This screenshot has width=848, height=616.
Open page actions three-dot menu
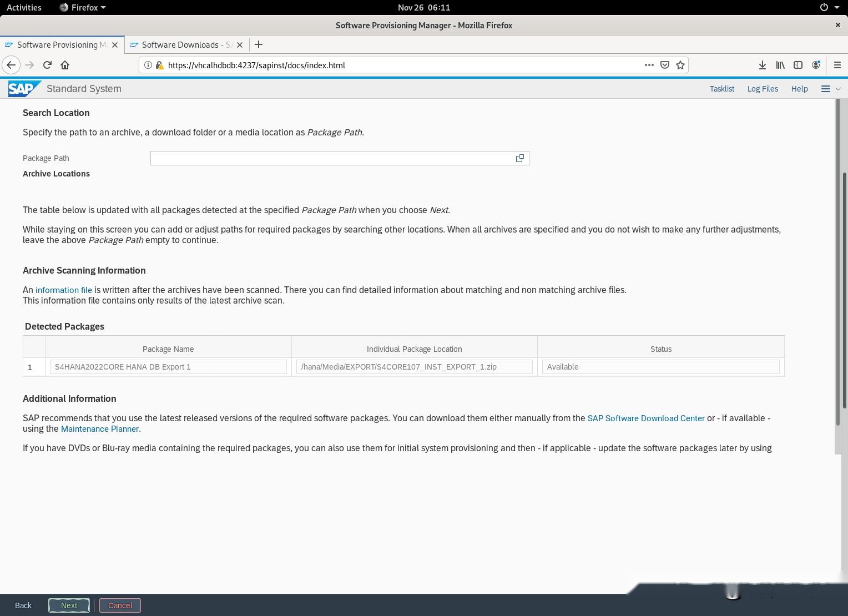point(649,65)
